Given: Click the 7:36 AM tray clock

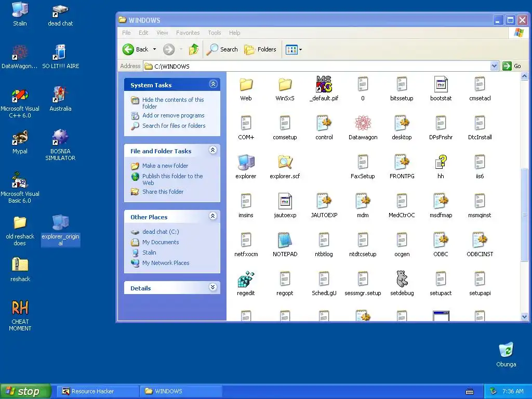Looking at the screenshot, I should (513, 391).
